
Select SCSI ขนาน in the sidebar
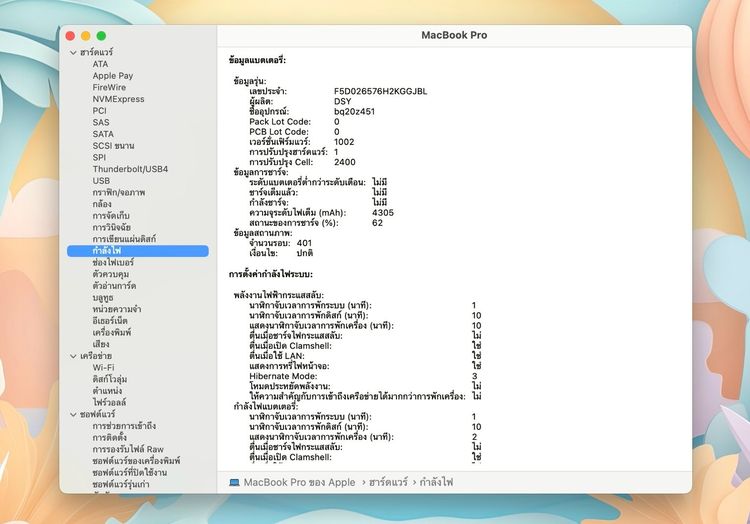click(x=113, y=146)
